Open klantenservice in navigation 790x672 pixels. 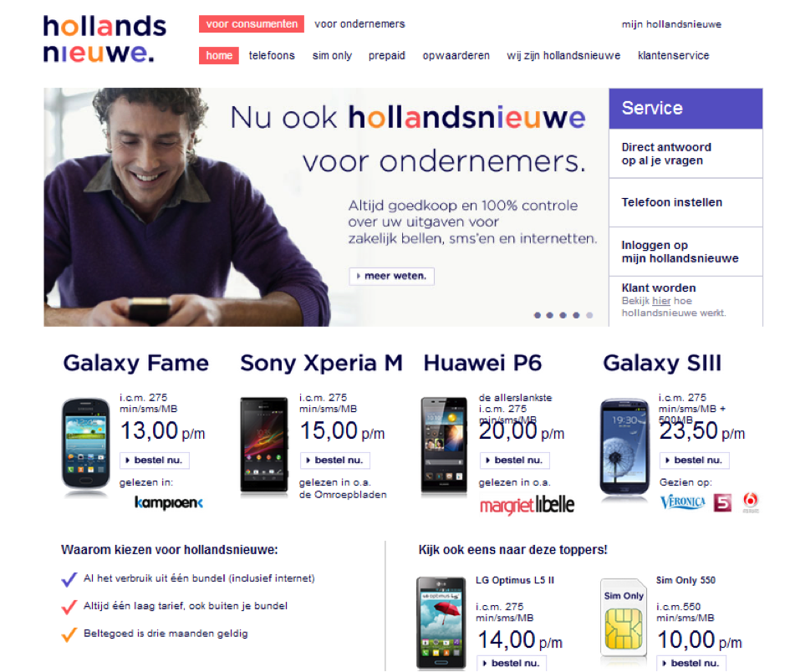(x=673, y=55)
